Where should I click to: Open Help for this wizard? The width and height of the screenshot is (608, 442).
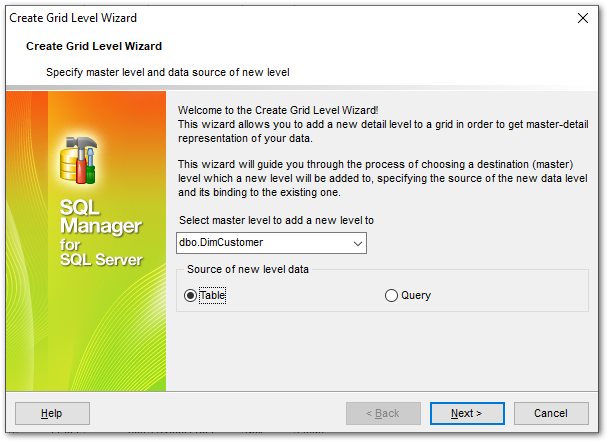[52, 413]
